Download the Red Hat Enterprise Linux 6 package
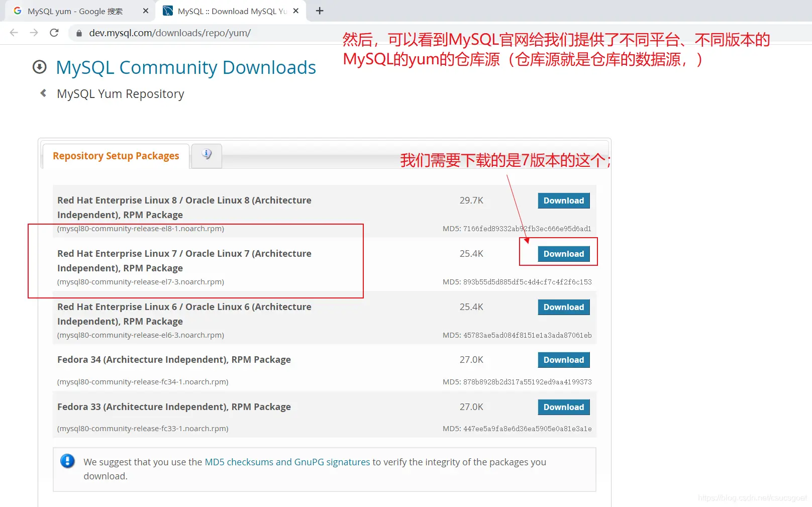This screenshot has height=507, width=812. 564,307
